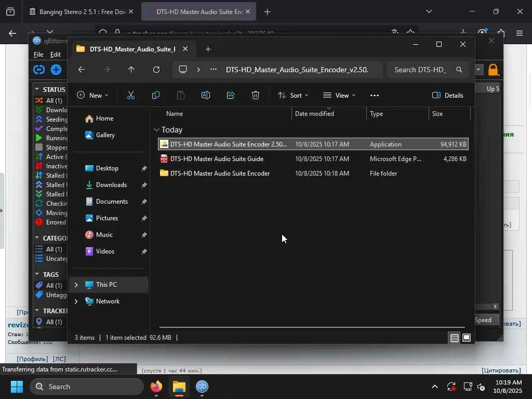Select the Encoder 2.50 application file
Screen dimensions: 532x399
313,144
